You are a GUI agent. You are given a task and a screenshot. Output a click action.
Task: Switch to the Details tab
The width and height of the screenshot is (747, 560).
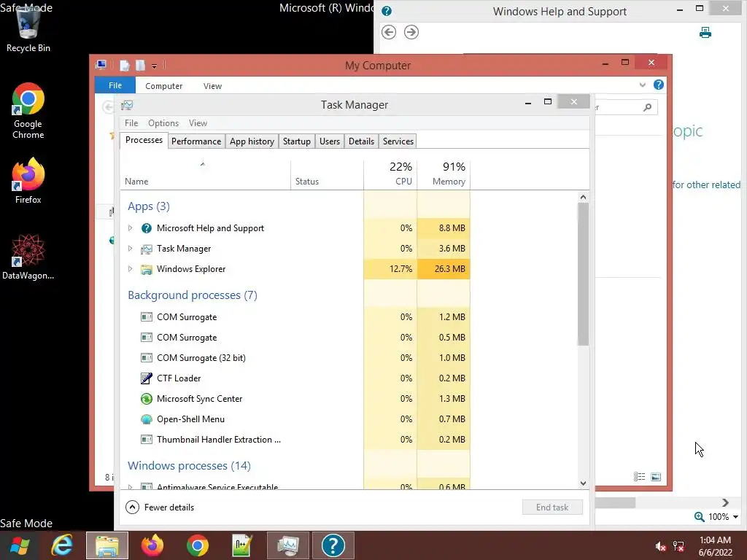[x=362, y=141]
